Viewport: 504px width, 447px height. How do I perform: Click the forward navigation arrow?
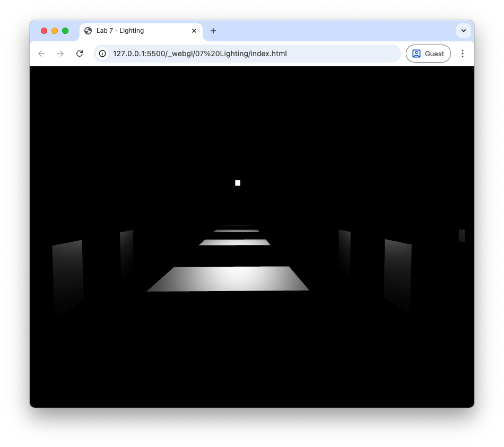60,54
